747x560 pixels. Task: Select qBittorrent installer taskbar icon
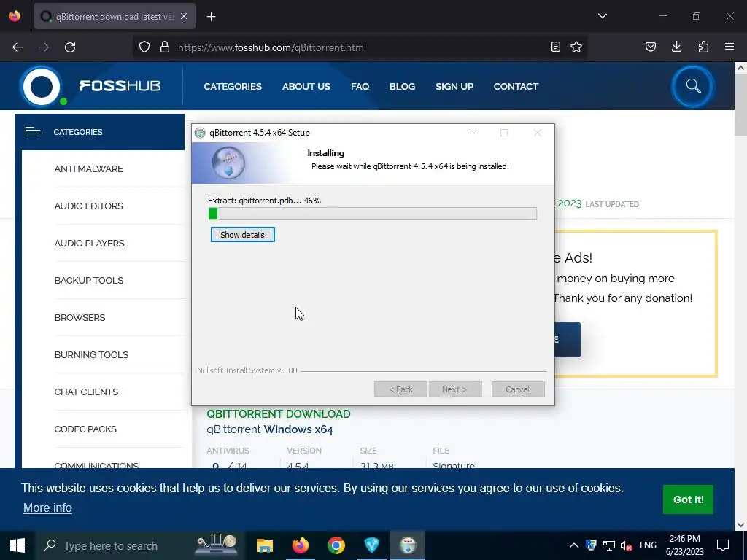(408, 545)
